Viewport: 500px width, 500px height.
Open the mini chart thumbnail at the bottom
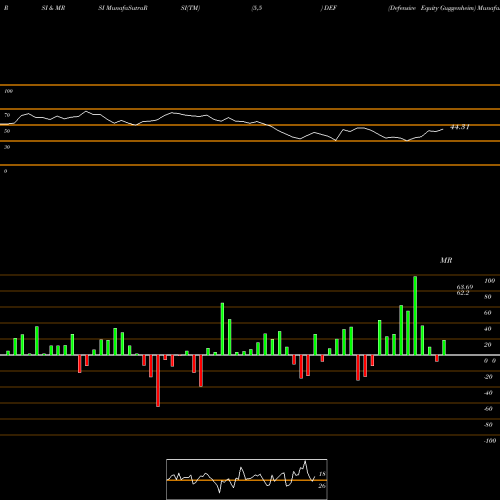coord(247,479)
